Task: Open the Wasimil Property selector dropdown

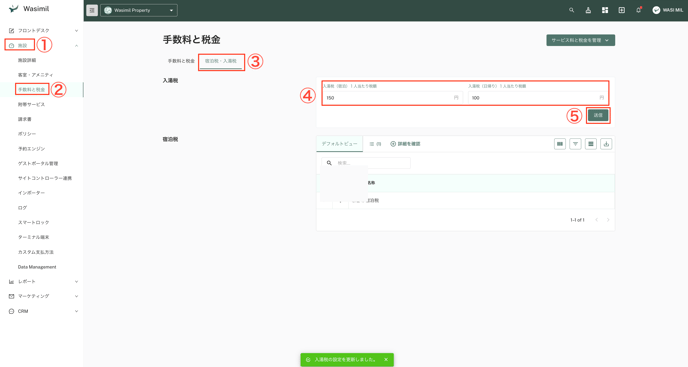Action: pyautogui.click(x=139, y=10)
